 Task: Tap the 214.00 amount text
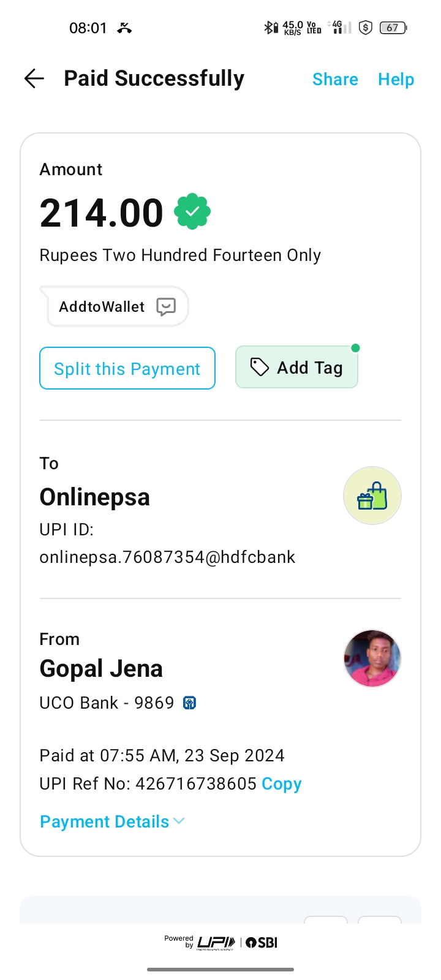[102, 213]
